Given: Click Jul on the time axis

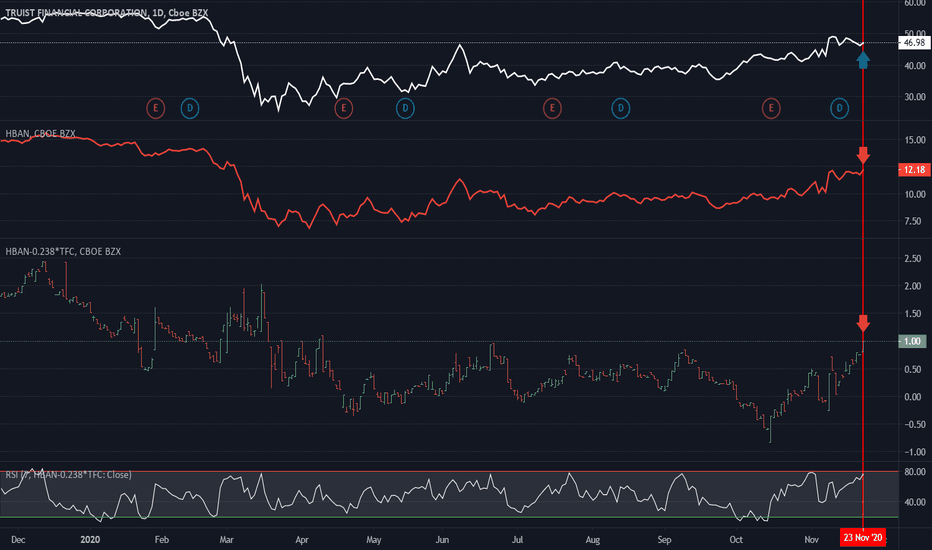Looking at the screenshot, I should [518, 540].
